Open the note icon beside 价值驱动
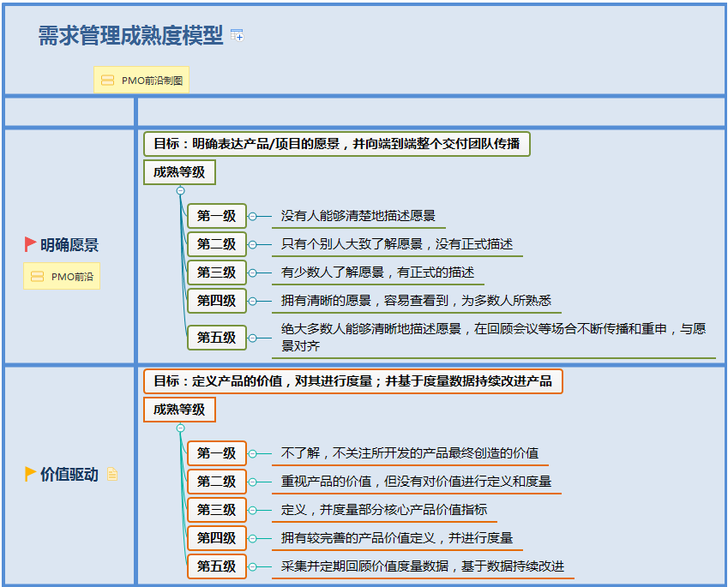This screenshot has height=587, width=728. 112,474
